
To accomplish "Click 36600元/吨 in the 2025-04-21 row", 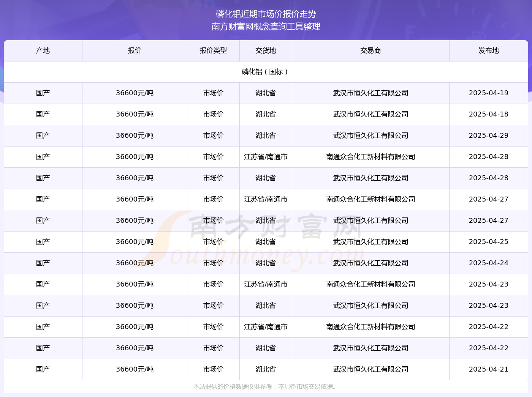I will 135,369.
